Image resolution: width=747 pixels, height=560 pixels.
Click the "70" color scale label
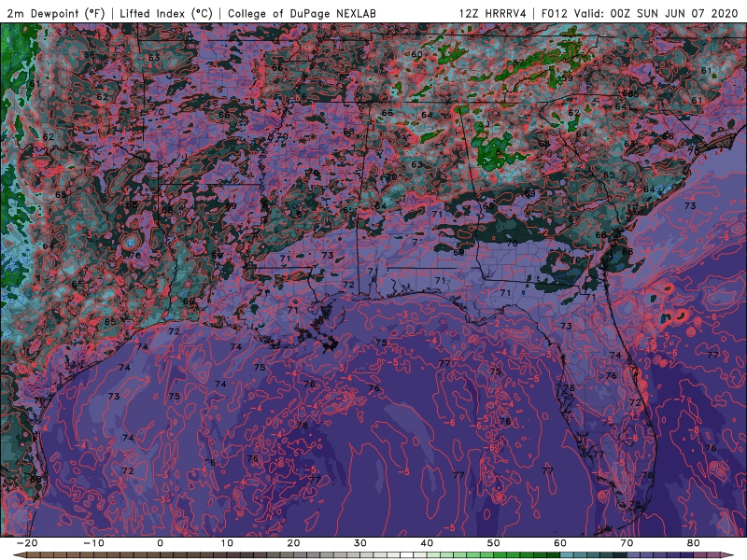click(627, 543)
